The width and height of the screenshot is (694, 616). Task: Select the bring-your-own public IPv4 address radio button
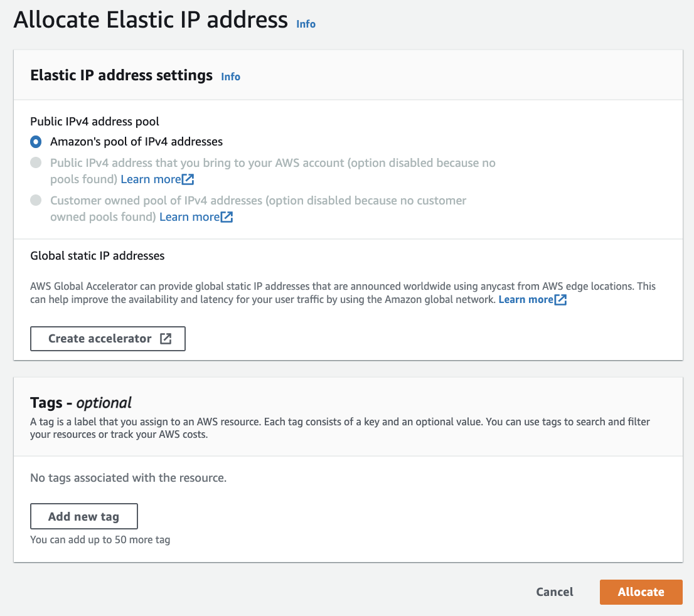pos(36,163)
